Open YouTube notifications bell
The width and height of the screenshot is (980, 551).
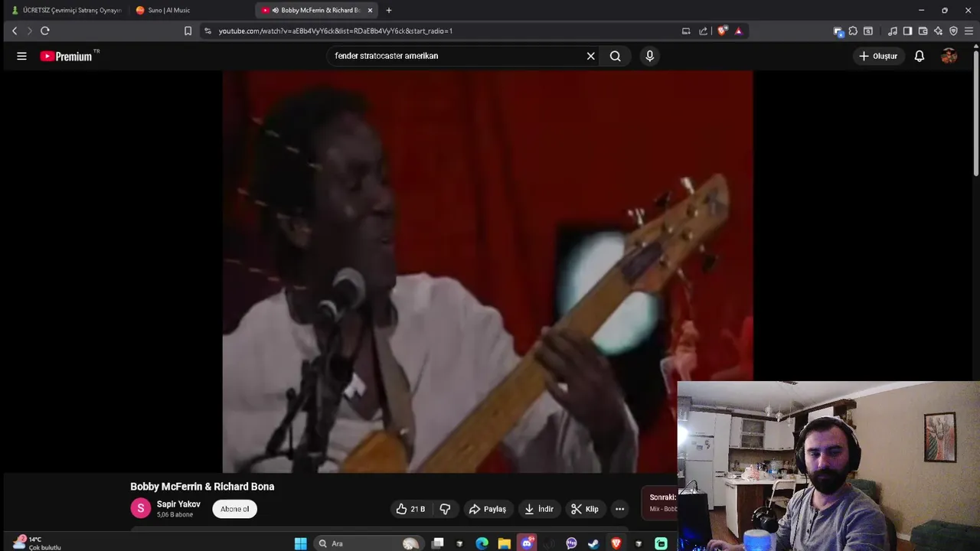(919, 56)
